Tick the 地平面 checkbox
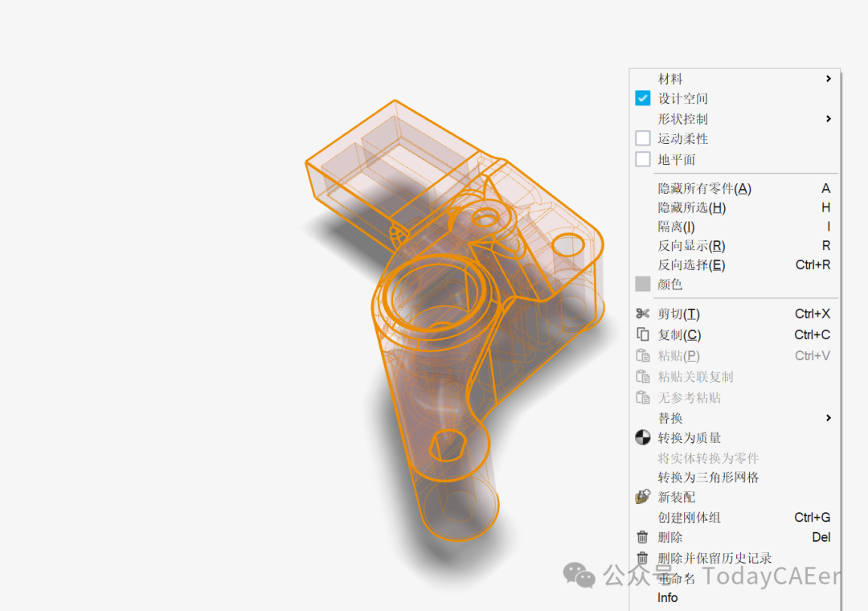 [x=643, y=159]
